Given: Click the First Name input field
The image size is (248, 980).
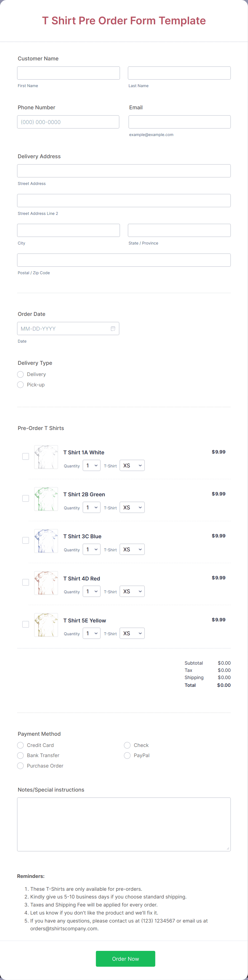Looking at the screenshot, I should click(68, 73).
